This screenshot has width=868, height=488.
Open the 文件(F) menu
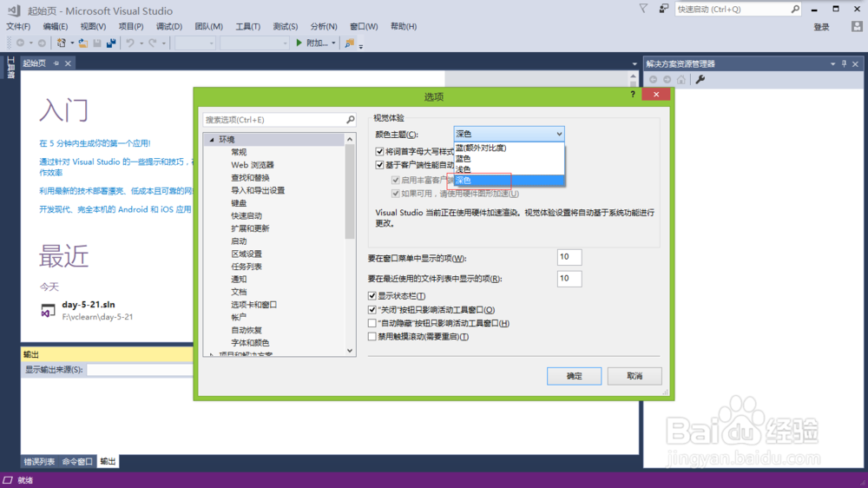click(18, 26)
